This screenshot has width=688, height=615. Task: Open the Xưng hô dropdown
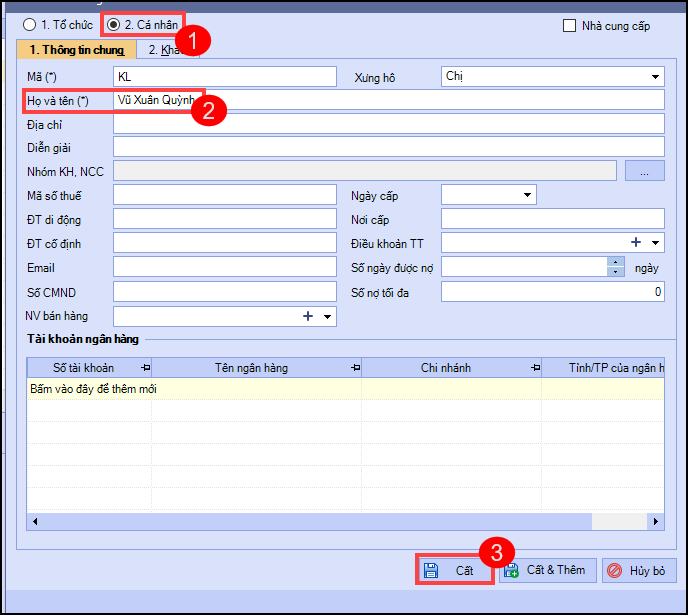655,77
